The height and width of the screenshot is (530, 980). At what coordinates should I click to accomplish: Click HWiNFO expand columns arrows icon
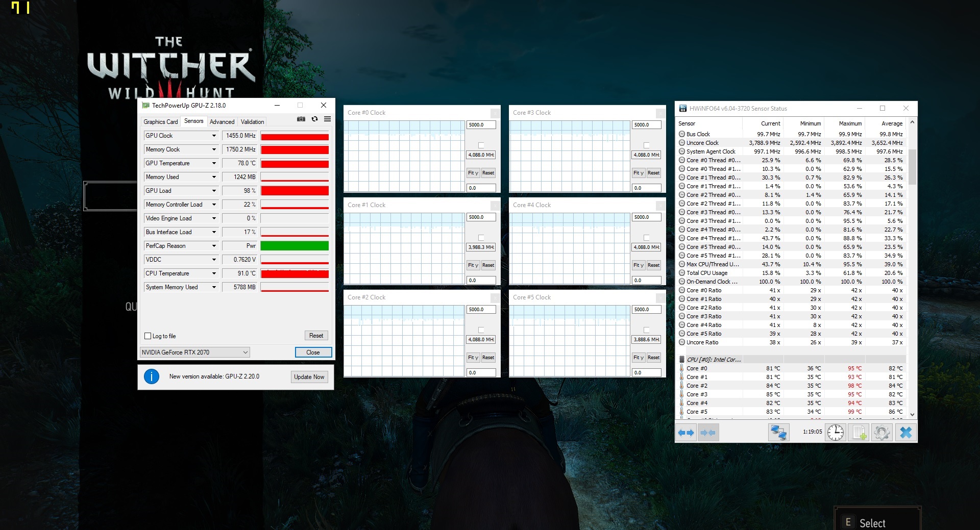point(686,433)
